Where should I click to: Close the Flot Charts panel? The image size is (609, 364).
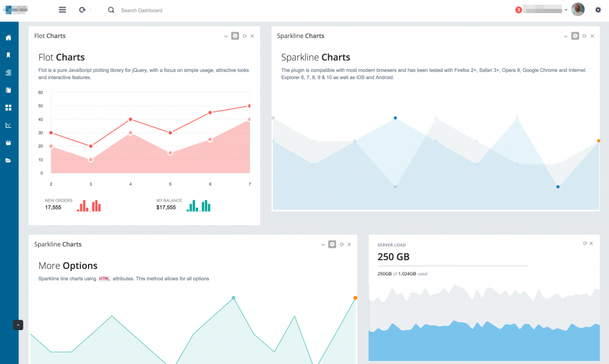(x=252, y=36)
